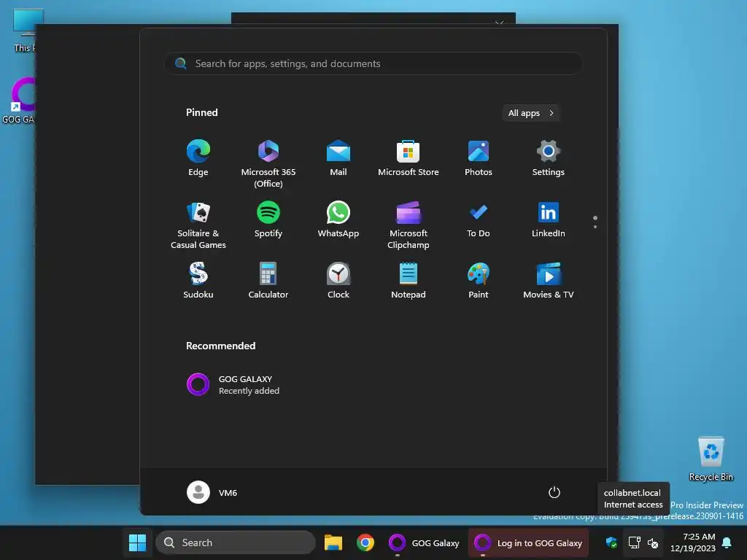Click the power button in Start menu

[554, 492]
